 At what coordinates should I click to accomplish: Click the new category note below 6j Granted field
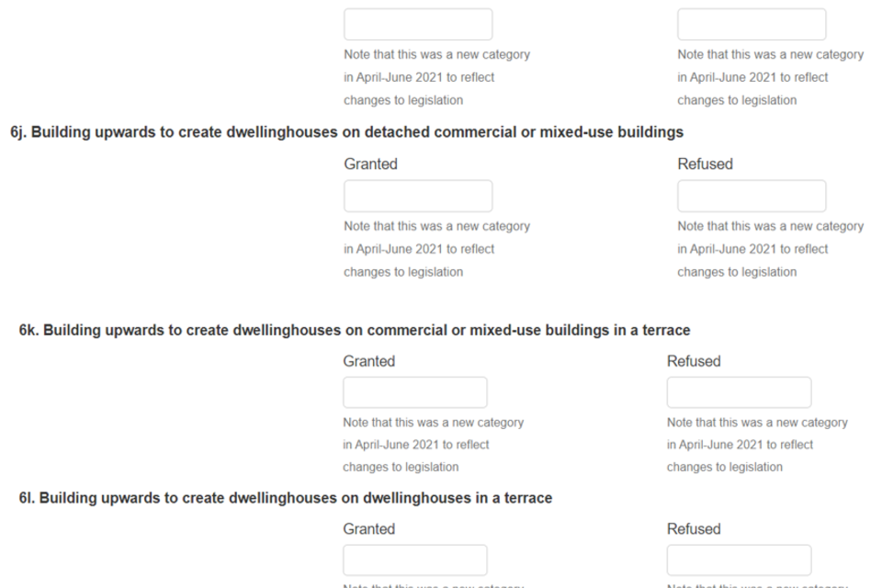point(436,249)
